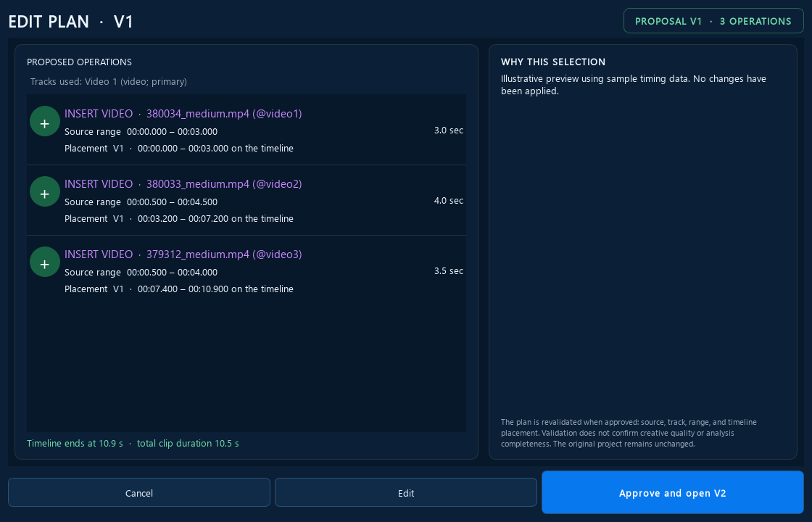Click the Proposal V1 3 Operations badge
The height and width of the screenshot is (522, 812).
[713, 21]
